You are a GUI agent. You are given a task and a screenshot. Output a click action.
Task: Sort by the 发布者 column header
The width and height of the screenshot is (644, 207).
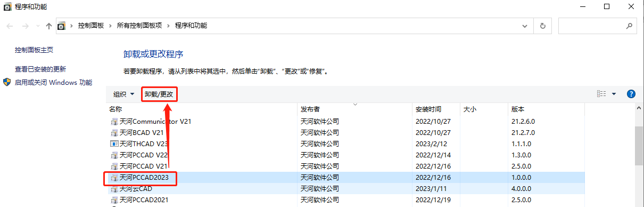coord(354,109)
